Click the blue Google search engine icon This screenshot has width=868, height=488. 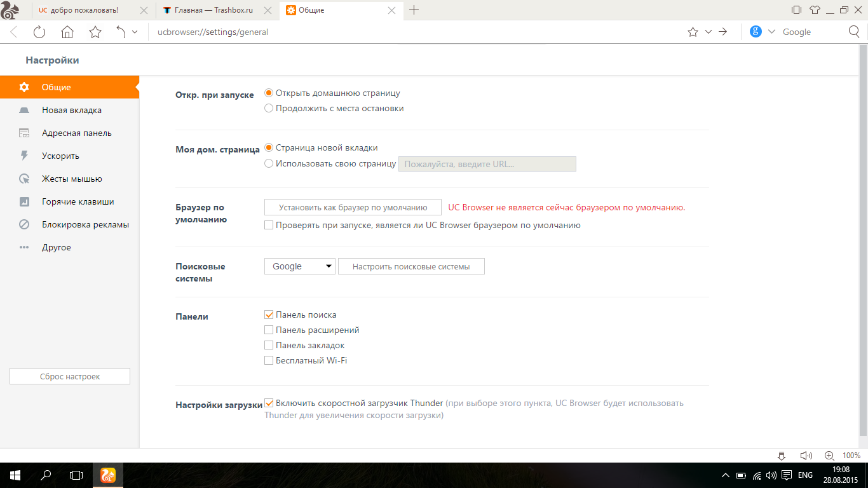[x=756, y=32]
